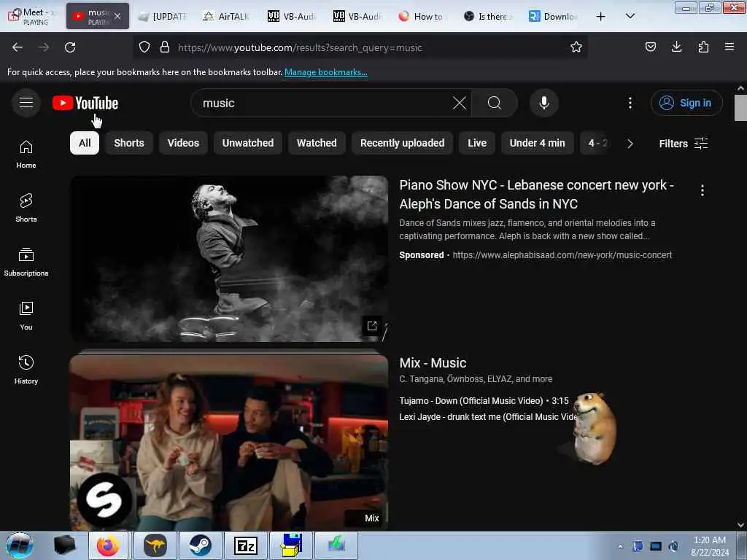Screen dimensions: 747x560
Task: Show hidden system tray icons
Action: pyautogui.click(x=620, y=546)
